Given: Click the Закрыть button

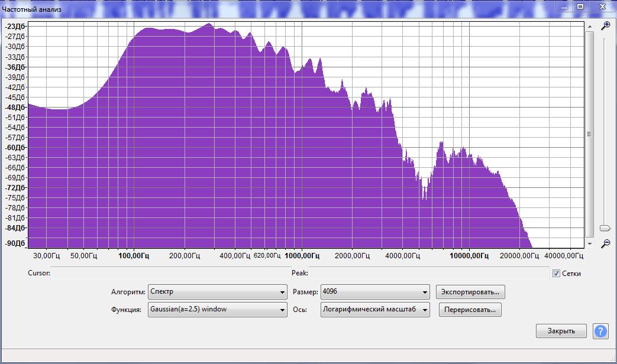Looking at the screenshot, I should pyautogui.click(x=561, y=331).
